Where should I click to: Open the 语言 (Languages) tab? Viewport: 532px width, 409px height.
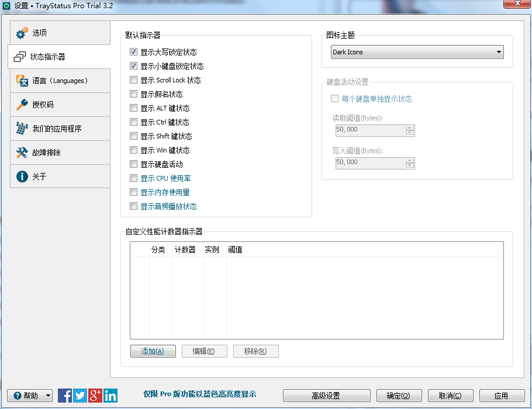[60, 81]
